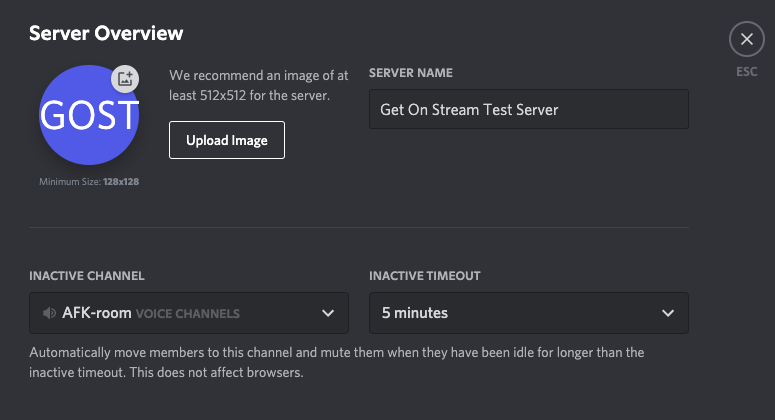Select the 5 minutes timeout value
The width and height of the screenshot is (775, 420).
[415, 313]
